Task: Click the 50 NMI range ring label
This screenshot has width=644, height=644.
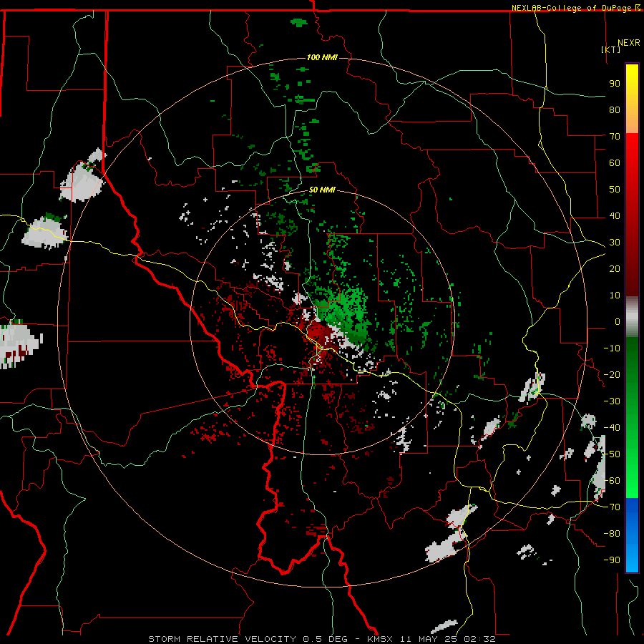Action: click(322, 190)
